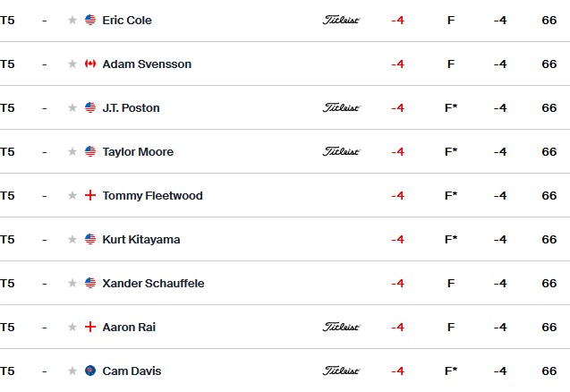Toggle favorite star for Adam Svensson
Image resolution: width=570 pixels, height=392 pixels.
click(72, 64)
